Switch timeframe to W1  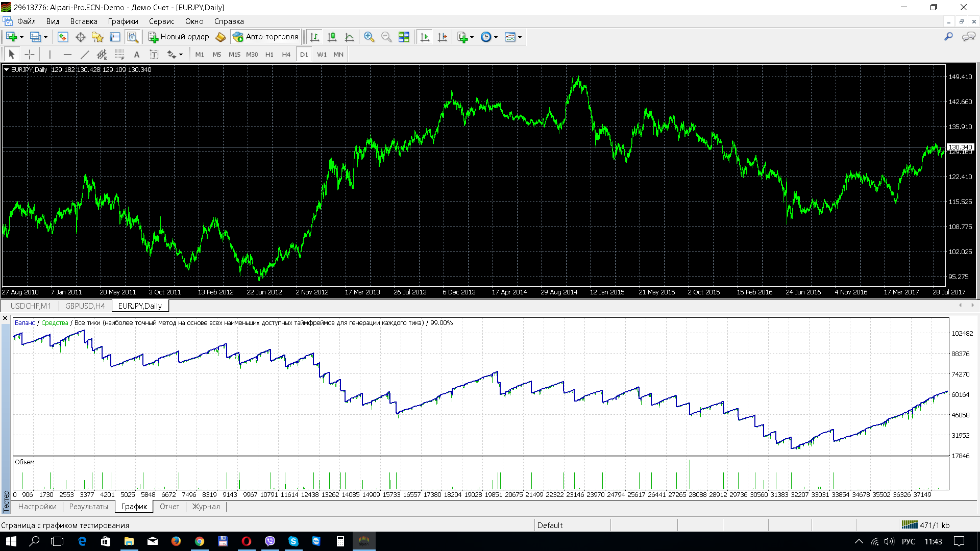322,55
